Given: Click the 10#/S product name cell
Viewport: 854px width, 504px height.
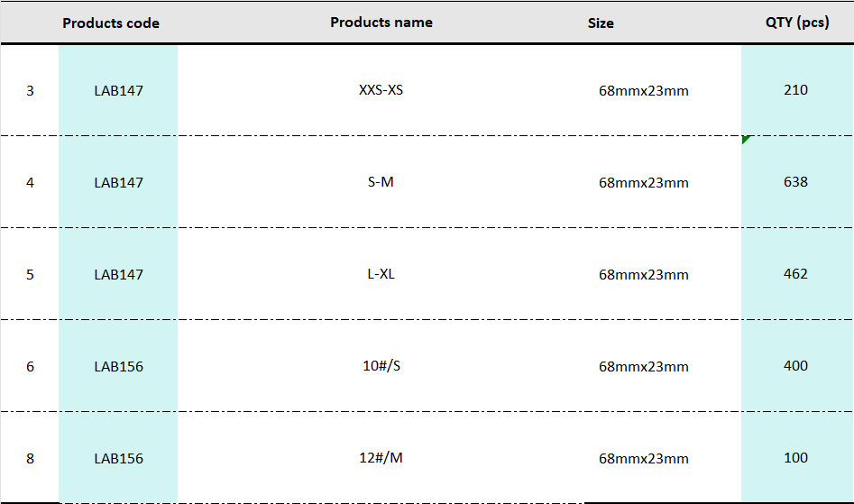Looking at the screenshot, I should point(381,366).
